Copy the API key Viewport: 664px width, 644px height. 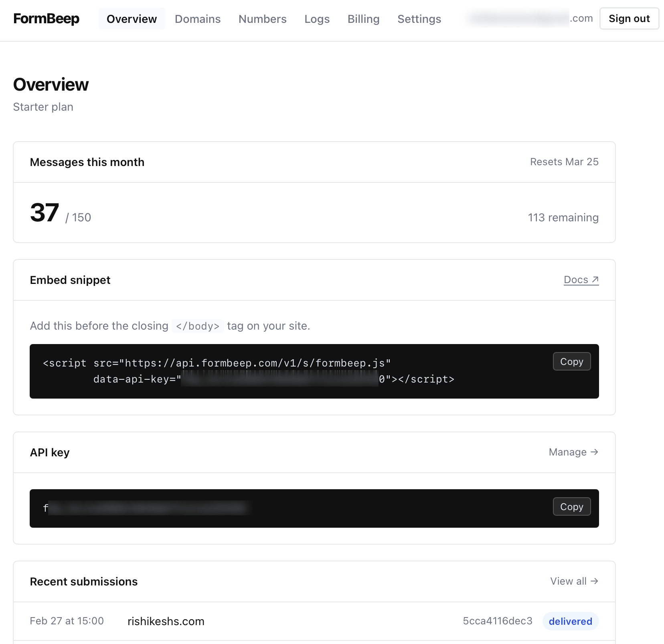coord(571,506)
